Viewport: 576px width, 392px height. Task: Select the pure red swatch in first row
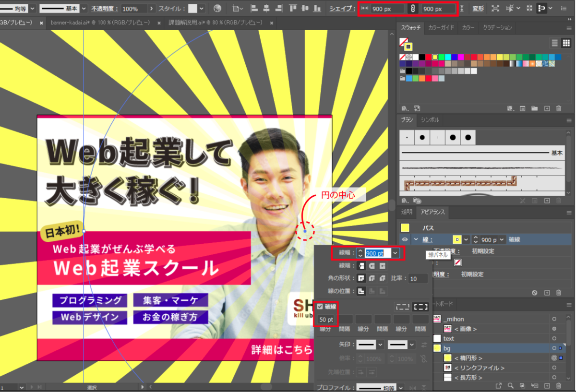point(428,57)
